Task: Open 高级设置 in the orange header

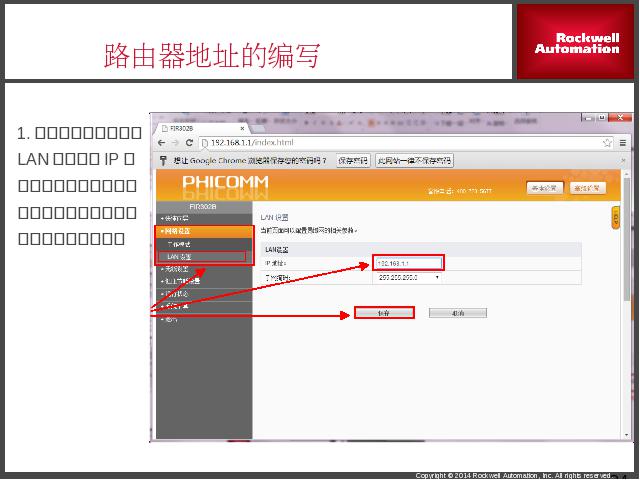Action: pyautogui.click(x=587, y=188)
